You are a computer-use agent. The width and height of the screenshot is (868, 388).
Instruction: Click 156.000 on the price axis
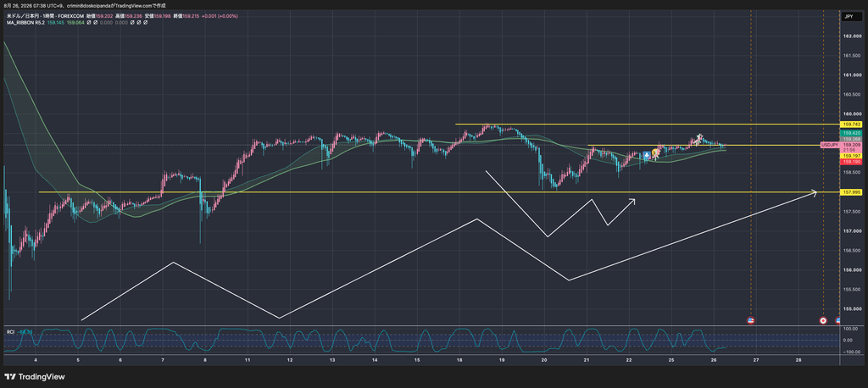click(x=851, y=270)
